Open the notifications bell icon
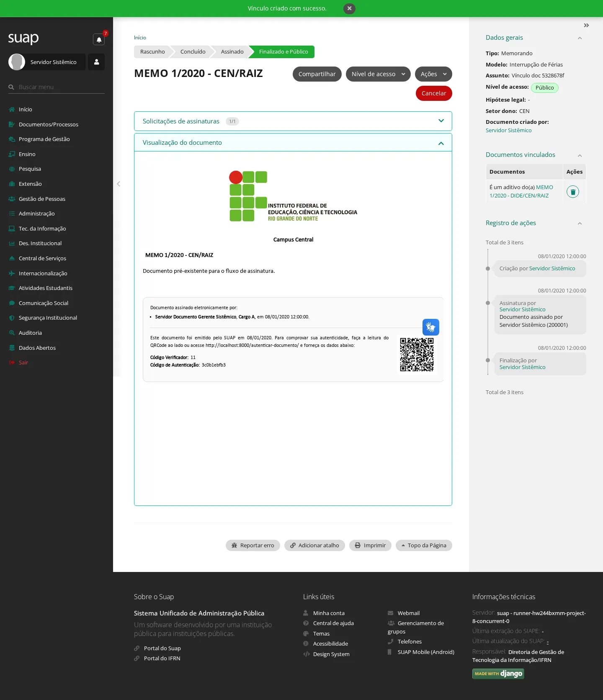The image size is (603, 700). click(99, 39)
